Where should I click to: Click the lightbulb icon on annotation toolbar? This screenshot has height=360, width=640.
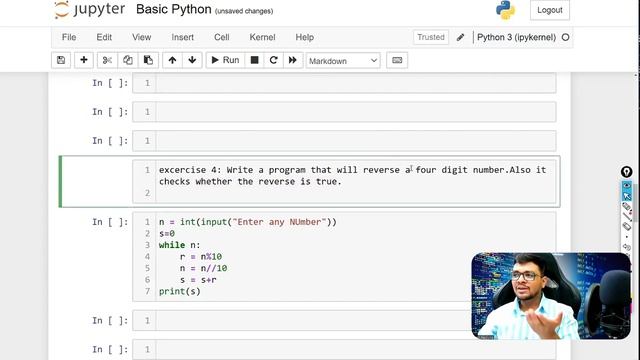(x=627, y=172)
